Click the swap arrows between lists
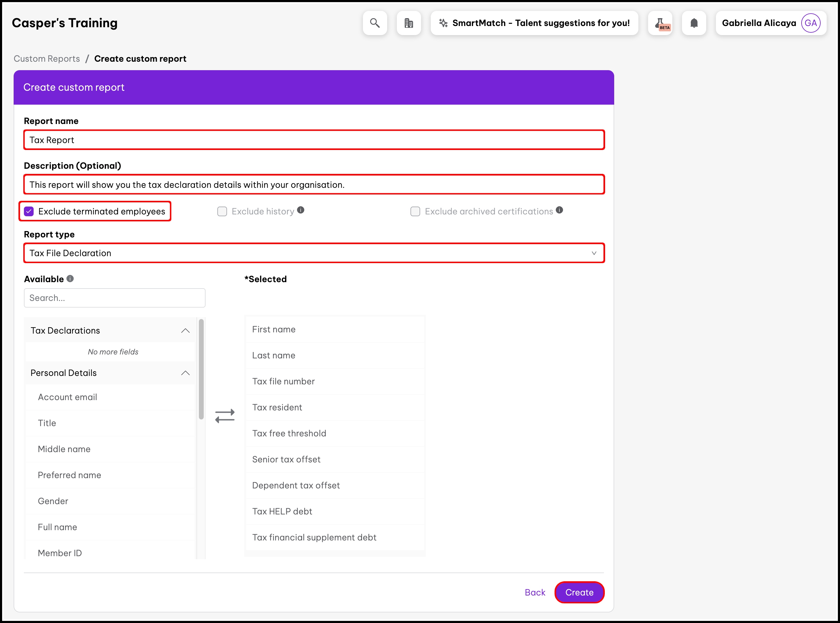The width and height of the screenshot is (840, 623). pyautogui.click(x=225, y=416)
